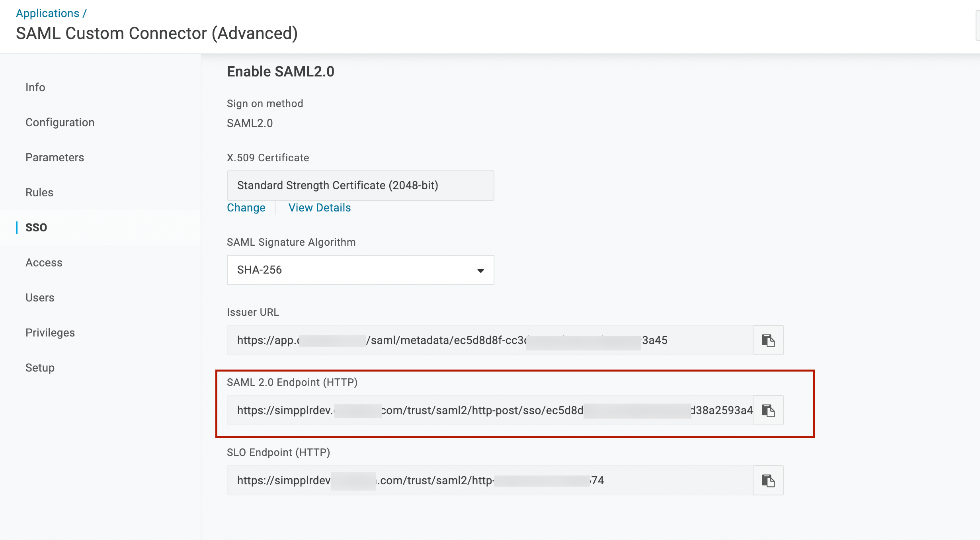Click inside the Issuer URL field

[x=490, y=340]
